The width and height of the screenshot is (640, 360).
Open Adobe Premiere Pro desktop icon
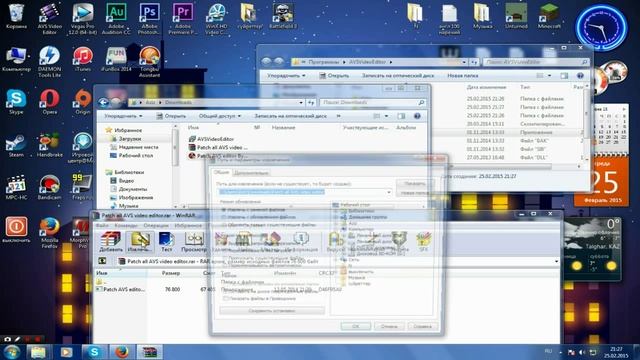click(183, 18)
